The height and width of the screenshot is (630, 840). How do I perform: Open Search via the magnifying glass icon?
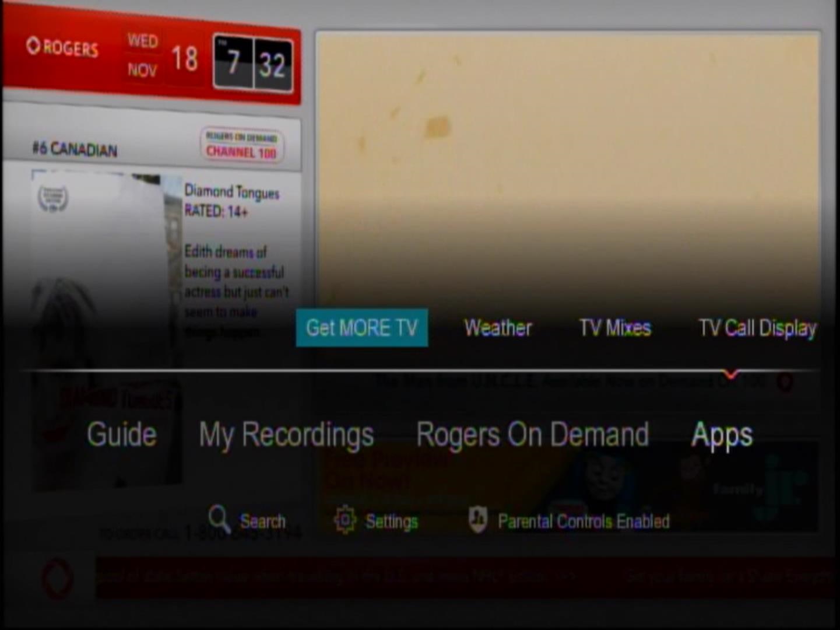[219, 518]
